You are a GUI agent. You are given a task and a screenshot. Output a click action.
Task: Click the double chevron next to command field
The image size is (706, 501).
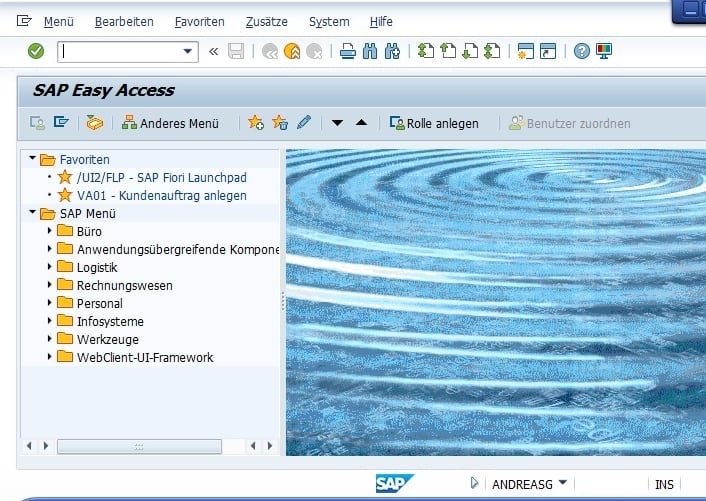coord(213,51)
